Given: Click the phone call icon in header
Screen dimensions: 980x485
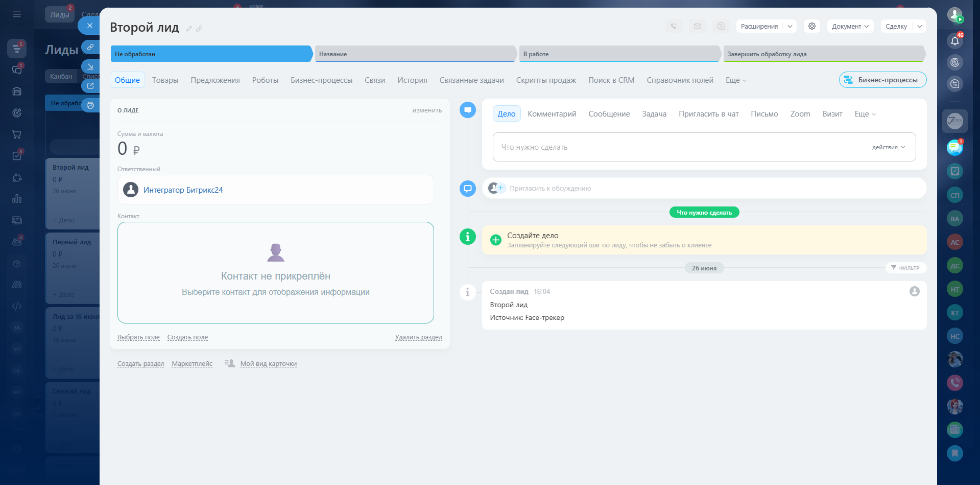Looking at the screenshot, I should pos(674,26).
